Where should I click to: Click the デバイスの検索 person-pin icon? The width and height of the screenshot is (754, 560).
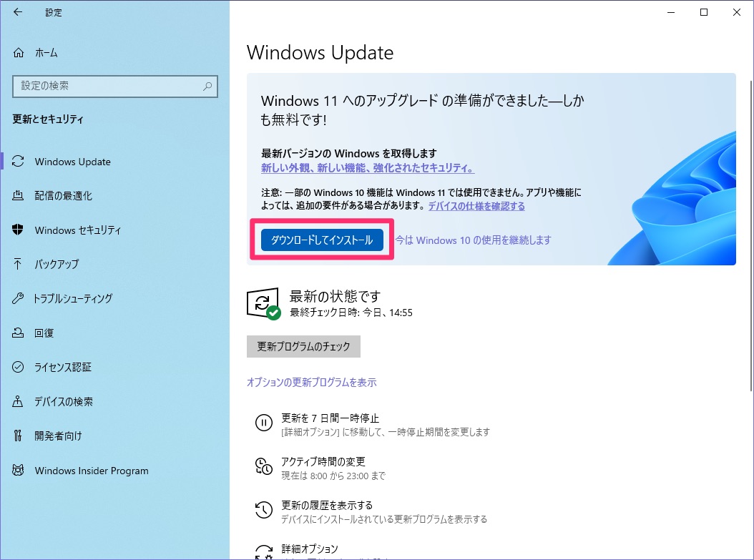(x=18, y=401)
